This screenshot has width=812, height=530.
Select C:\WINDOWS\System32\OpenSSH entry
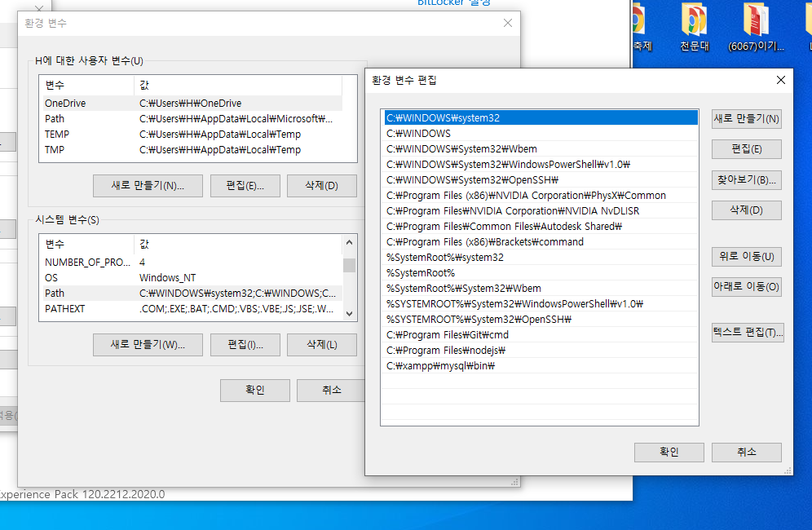pyautogui.click(x=541, y=179)
